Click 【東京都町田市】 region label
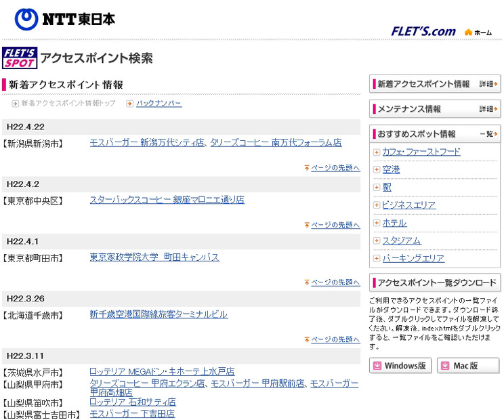 pos(33,258)
